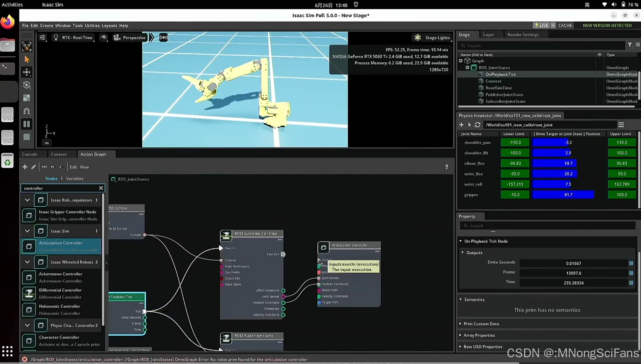
Task: Adjust gripper position slider
Action: pos(568,195)
